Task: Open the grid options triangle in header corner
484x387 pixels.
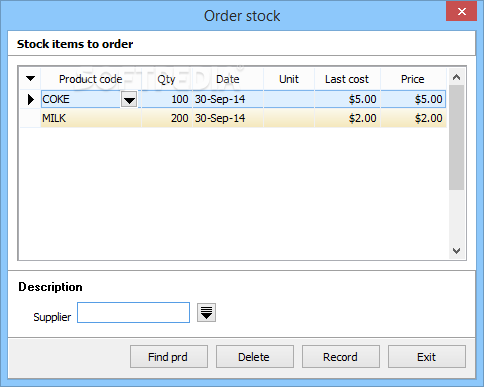Action: click(x=30, y=79)
